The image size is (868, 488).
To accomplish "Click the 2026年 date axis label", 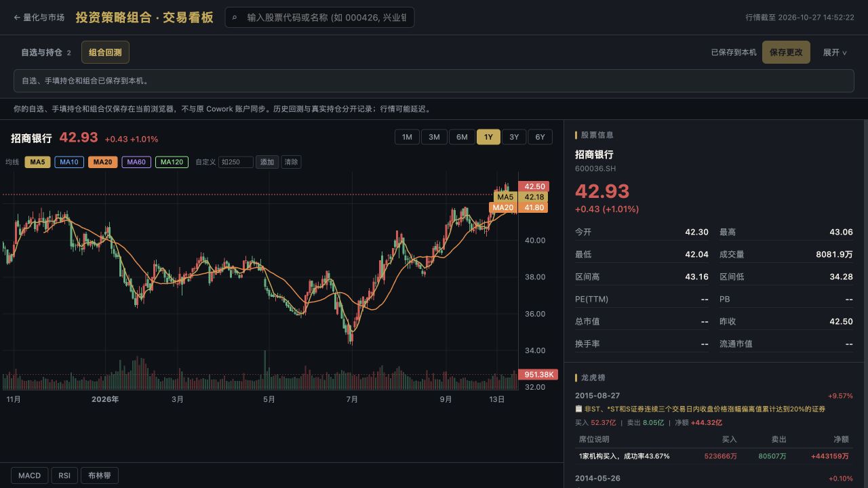I will tap(105, 400).
